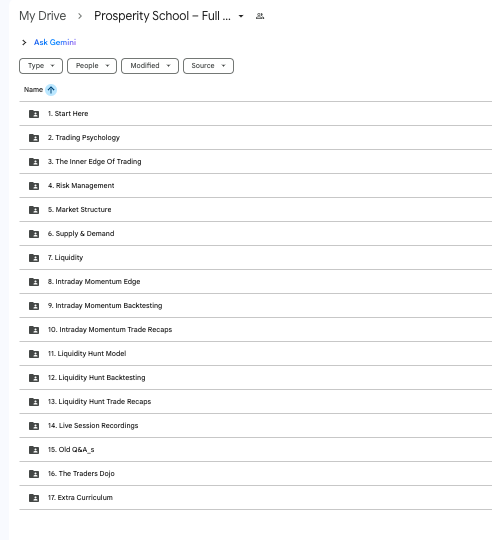This screenshot has width=492, height=540.
Task: Select the '5. Market Structure' folder name
Action: (80, 210)
